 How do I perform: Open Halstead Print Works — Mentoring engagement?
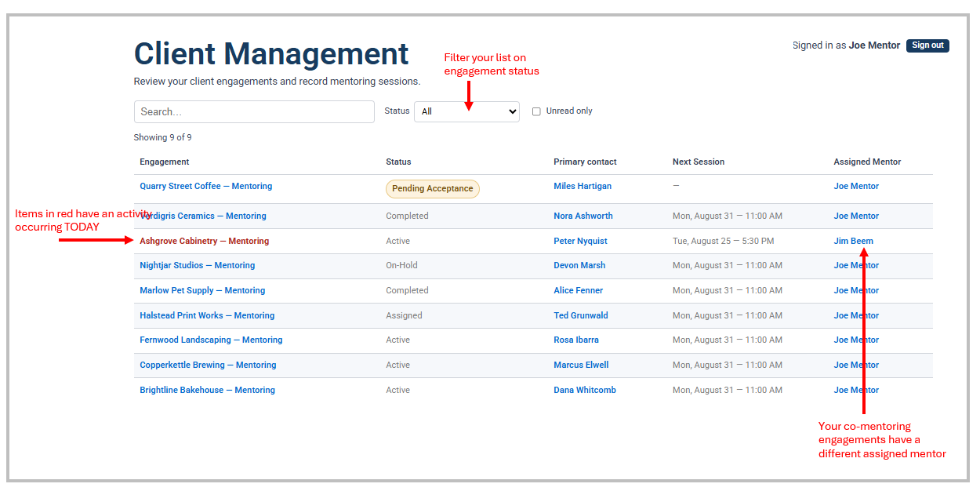[207, 316]
